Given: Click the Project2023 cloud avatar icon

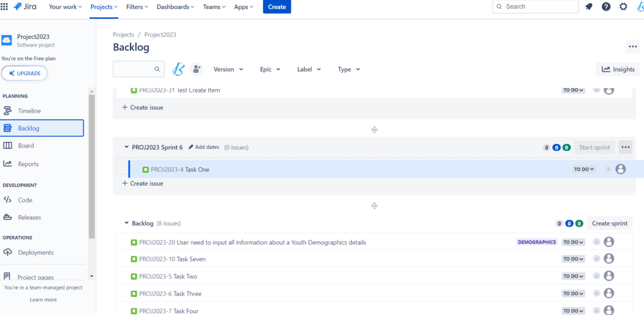Looking at the screenshot, I should 7,40.
